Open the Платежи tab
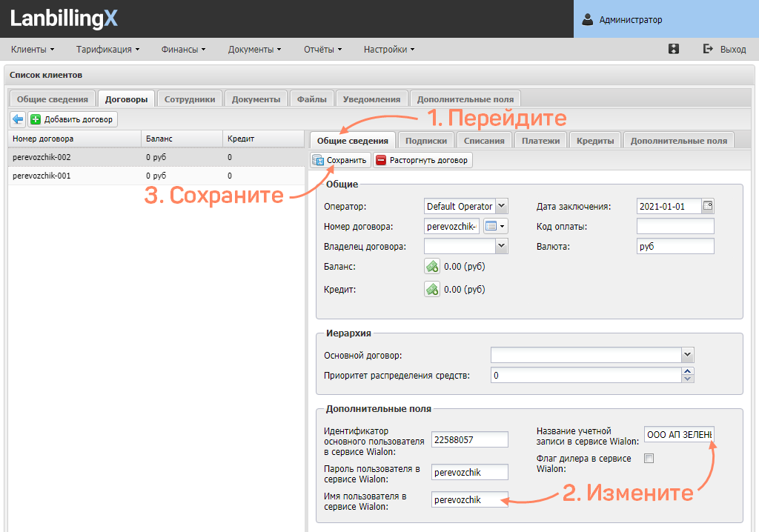759x532 pixels. pos(540,140)
